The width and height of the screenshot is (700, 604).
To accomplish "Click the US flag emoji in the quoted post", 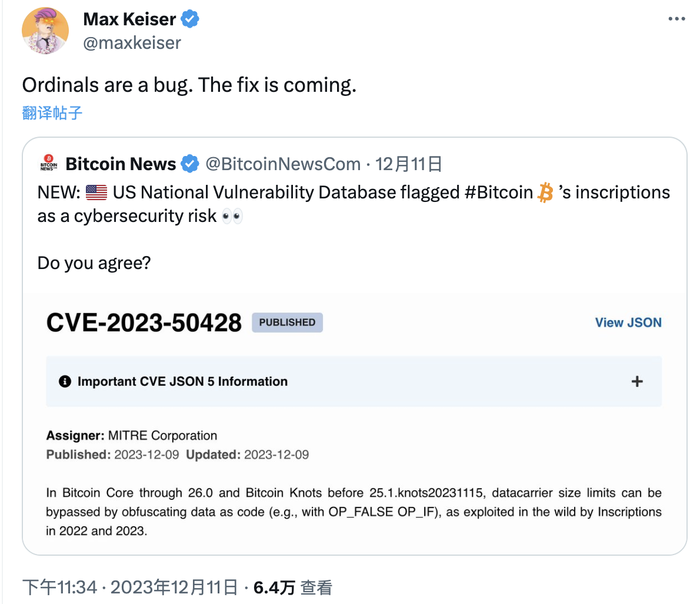I will click(x=95, y=192).
